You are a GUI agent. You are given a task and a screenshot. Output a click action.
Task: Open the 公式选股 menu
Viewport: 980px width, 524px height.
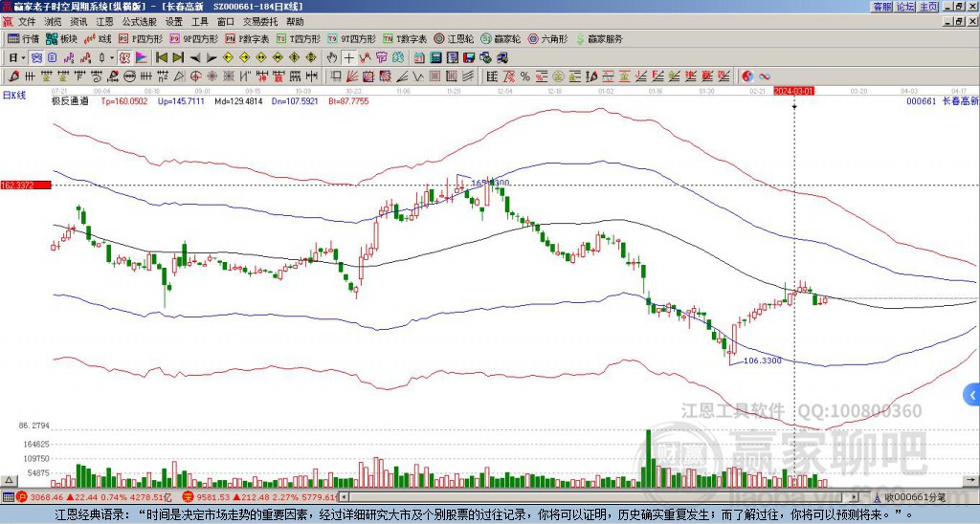[140, 22]
